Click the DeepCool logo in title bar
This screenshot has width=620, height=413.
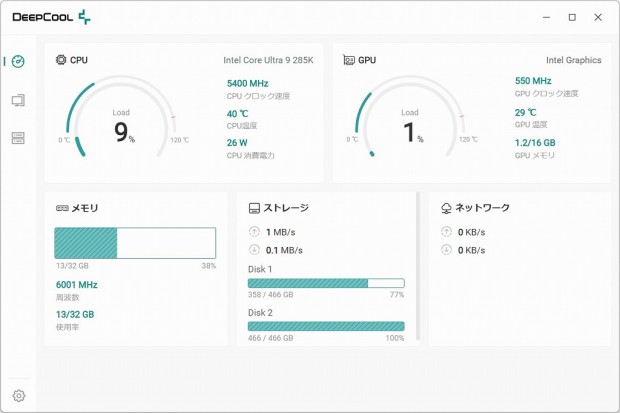pos(51,17)
